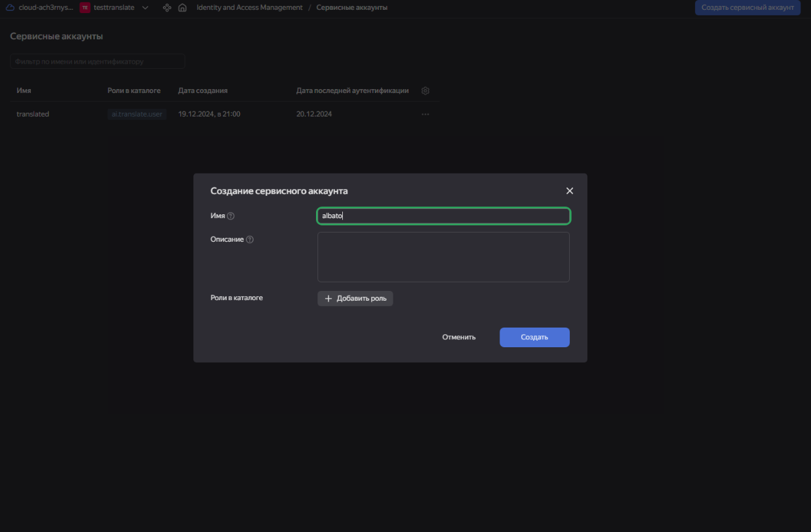Click the Сервисные аккаунты breadcrumb
The image size is (811, 532).
pyautogui.click(x=351, y=8)
